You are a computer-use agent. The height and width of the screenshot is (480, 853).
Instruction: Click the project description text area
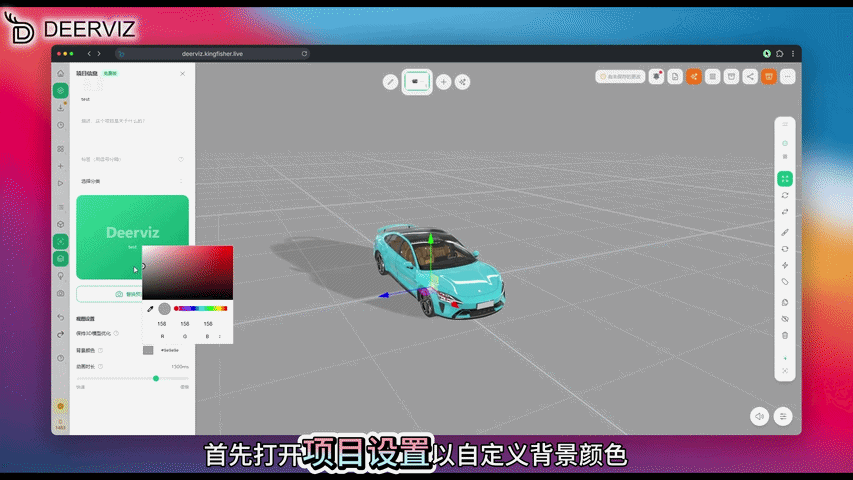(132, 131)
